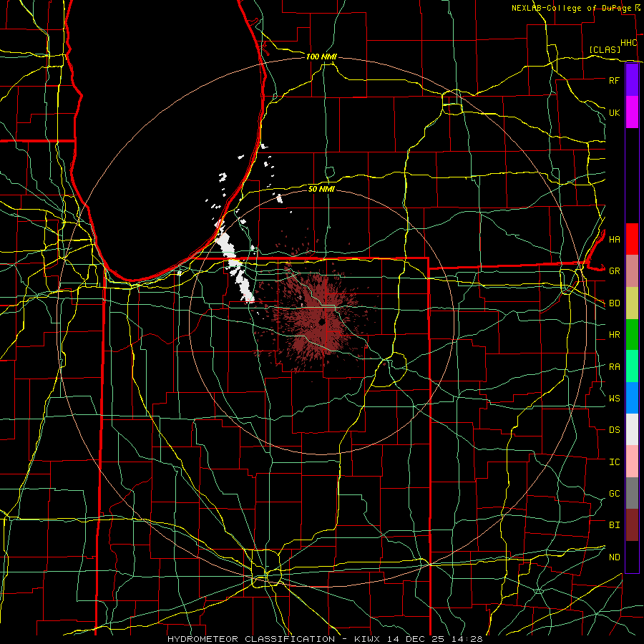Click the HHC product label
644x644 pixels.
[x=628, y=43]
